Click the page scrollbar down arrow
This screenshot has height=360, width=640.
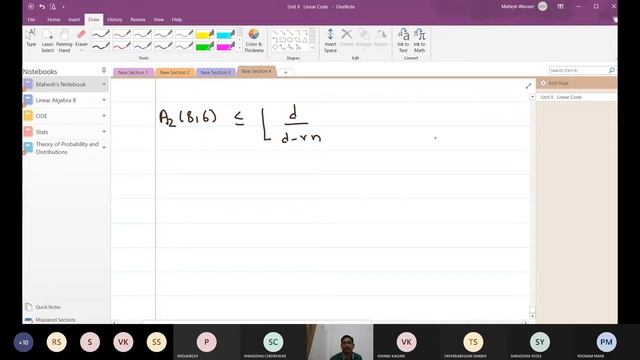point(532,316)
